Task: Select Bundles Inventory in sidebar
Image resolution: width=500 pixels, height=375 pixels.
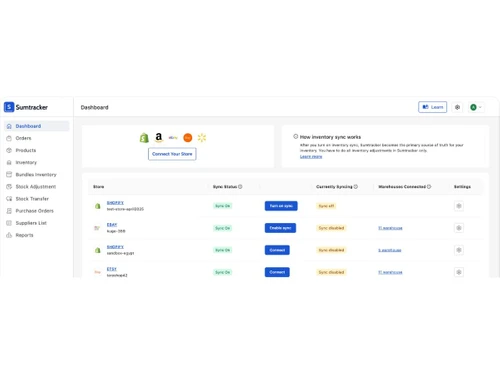Action: [x=36, y=174]
